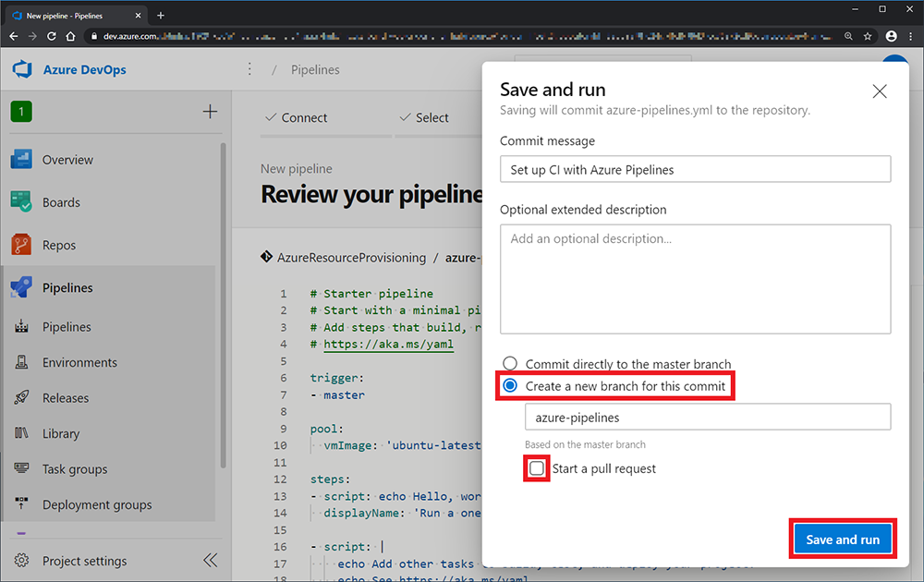Screen dimensions: 924x582
Task: Open the vertical ellipsis breadcrumb menu
Action: click(x=249, y=69)
